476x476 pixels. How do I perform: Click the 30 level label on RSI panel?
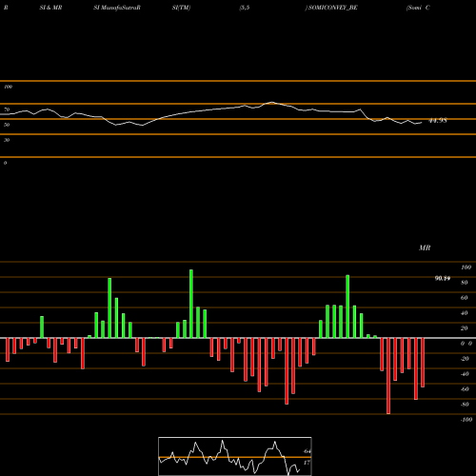[7, 140]
